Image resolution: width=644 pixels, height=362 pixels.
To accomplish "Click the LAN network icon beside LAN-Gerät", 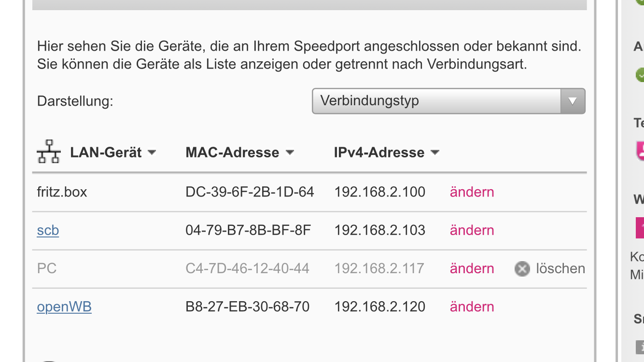I will [x=49, y=152].
